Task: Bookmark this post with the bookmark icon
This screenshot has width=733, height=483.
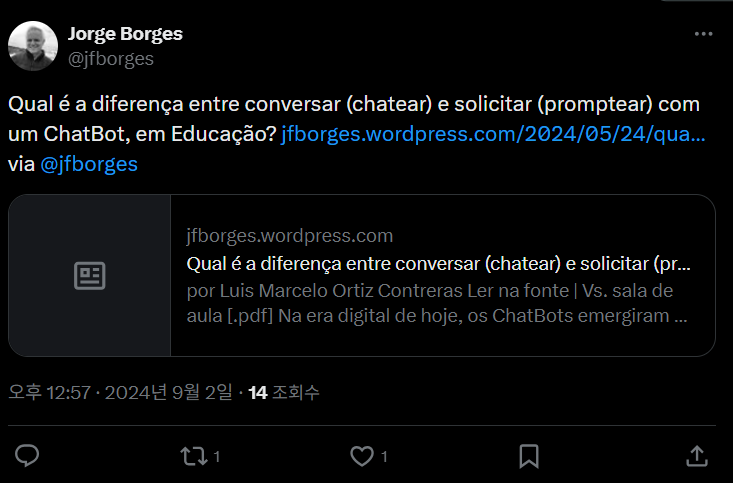Action: (529, 456)
